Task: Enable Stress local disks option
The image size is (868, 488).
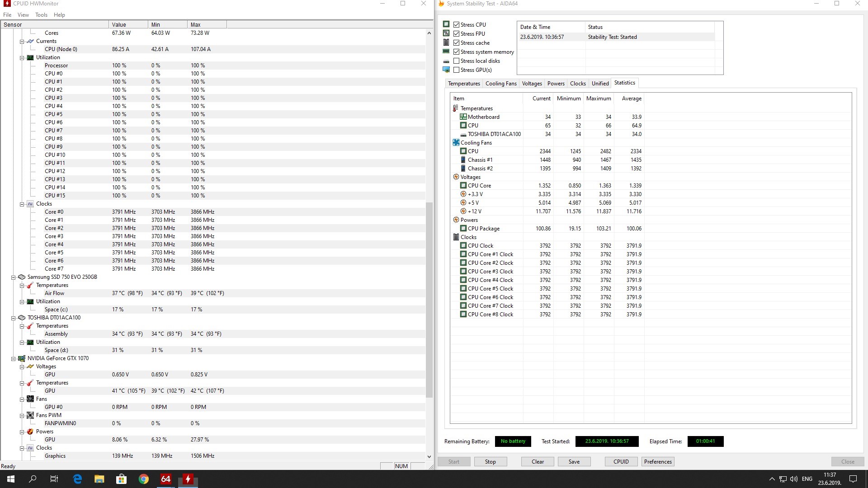Action: [x=457, y=61]
